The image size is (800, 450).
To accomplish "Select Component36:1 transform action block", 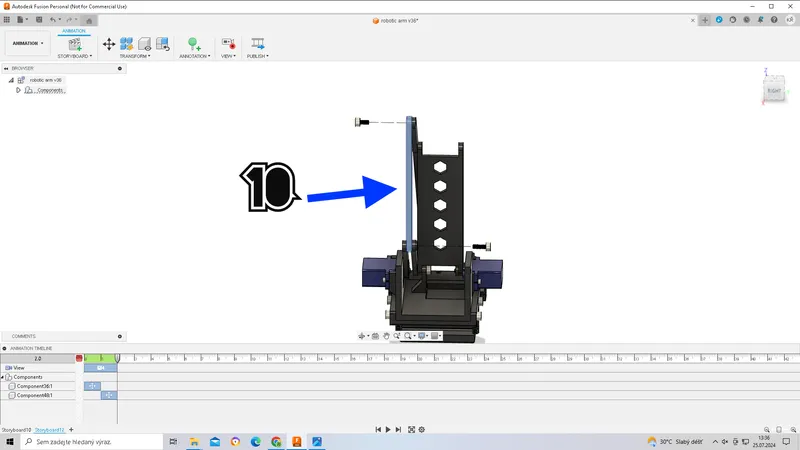I will click(x=92, y=386).
